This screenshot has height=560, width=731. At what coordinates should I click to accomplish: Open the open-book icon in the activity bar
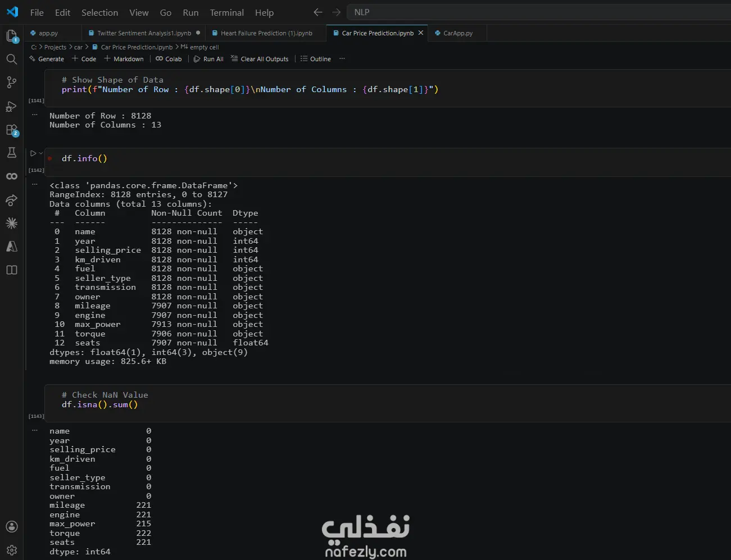tap(11, 270)
